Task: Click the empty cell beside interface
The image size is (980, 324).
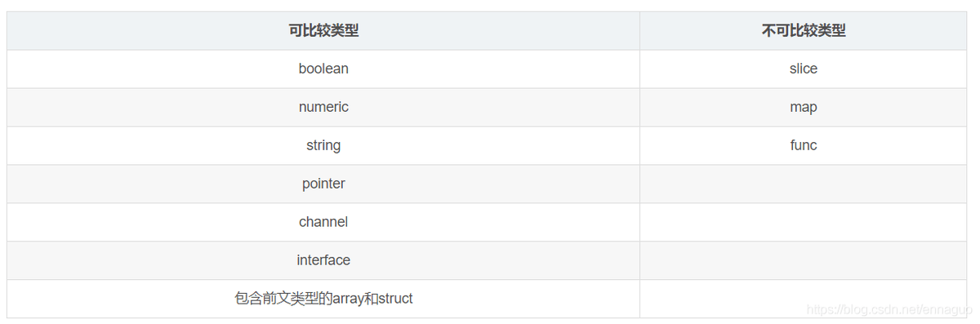Action: (x=804, y=260)
